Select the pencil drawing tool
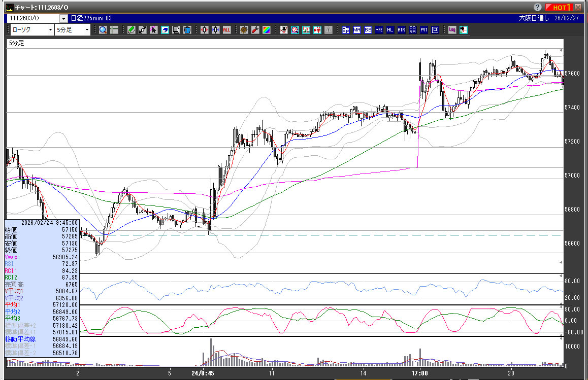Viewport: 588px width, 380px height. (x=131, y=30)
